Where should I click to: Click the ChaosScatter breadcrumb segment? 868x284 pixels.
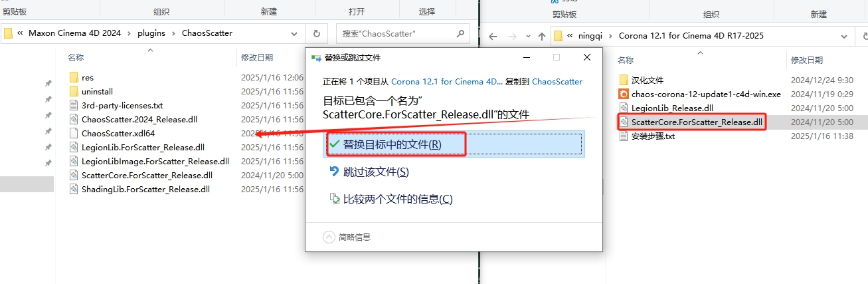pyautogui.click(x=207, y=33)
